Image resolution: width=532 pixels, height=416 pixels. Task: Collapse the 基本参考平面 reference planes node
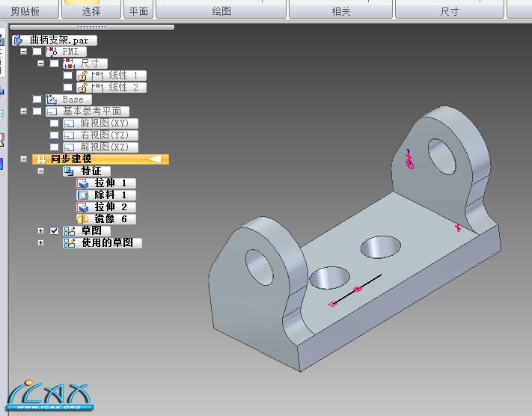click(x=24, y=111)
